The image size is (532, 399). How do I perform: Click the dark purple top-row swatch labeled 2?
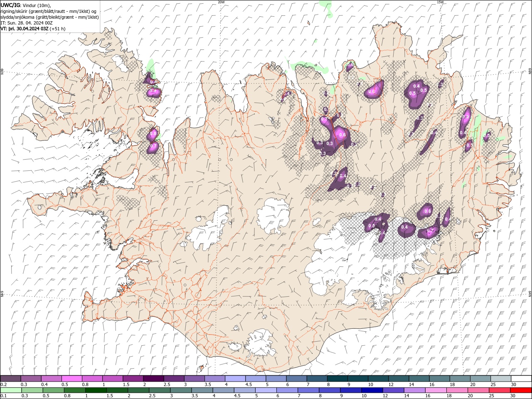point(154,379)
